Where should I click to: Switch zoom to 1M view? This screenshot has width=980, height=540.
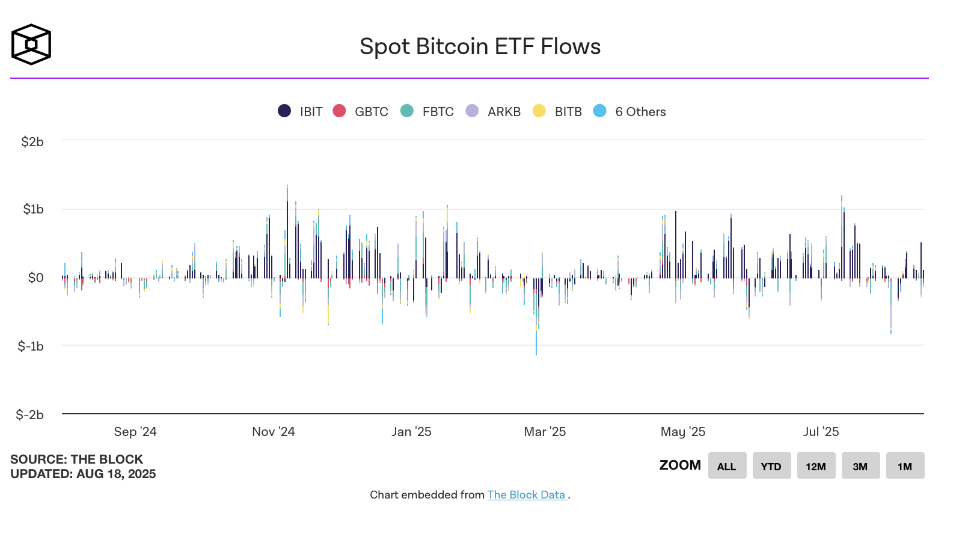[x=905, y=465]
